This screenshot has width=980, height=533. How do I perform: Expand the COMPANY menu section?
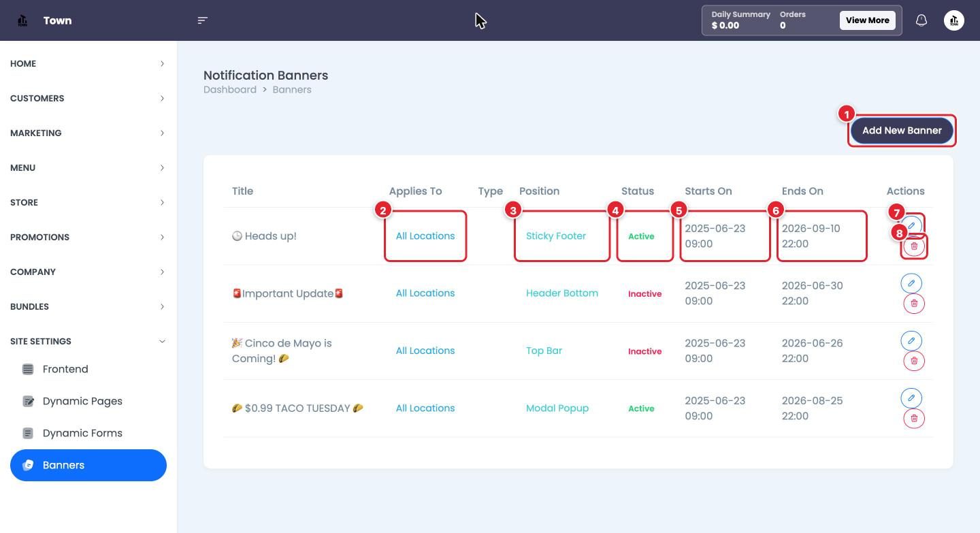click(x=88, y=272)
